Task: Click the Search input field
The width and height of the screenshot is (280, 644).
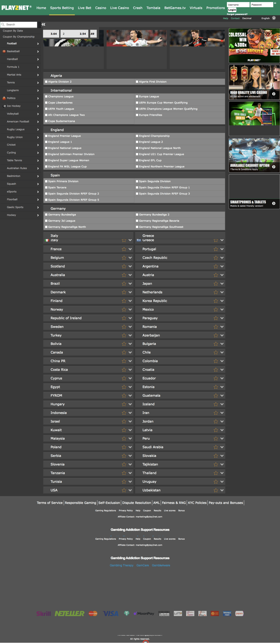Action: (21, 24)
